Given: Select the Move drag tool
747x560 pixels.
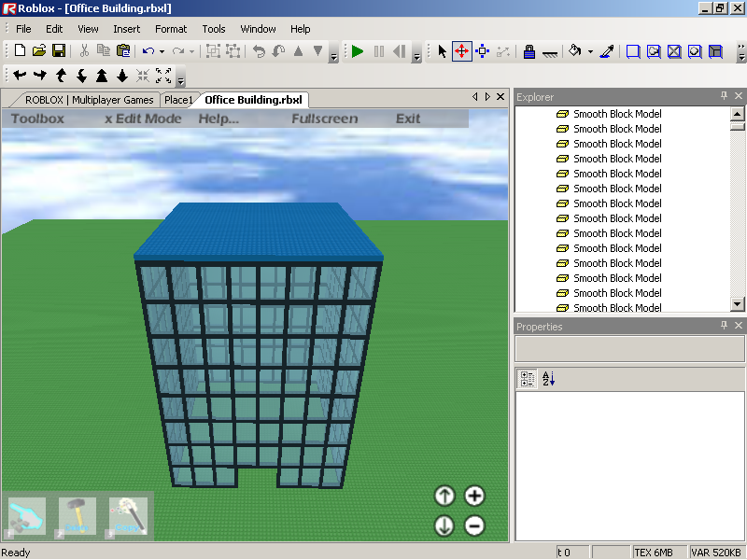Looking at the screenshot, I should click(462, 52).
